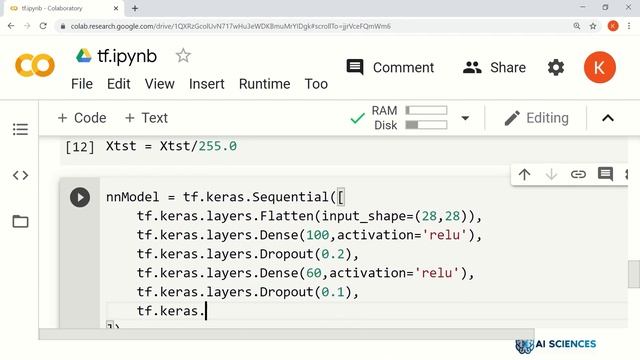Screen dimensions: 640x360
Task: Click the [12] execution count
Action: [80, 147]
